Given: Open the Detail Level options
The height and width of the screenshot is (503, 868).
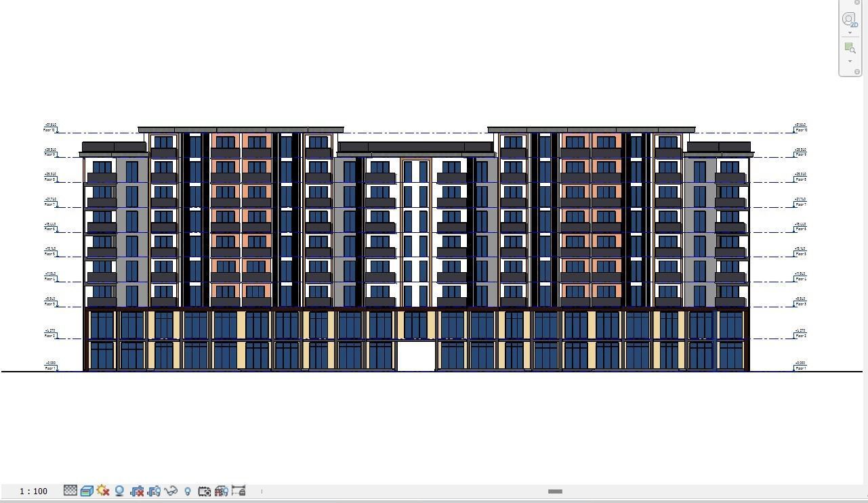Looking at the screenshot, I should (x=70, y=491).
